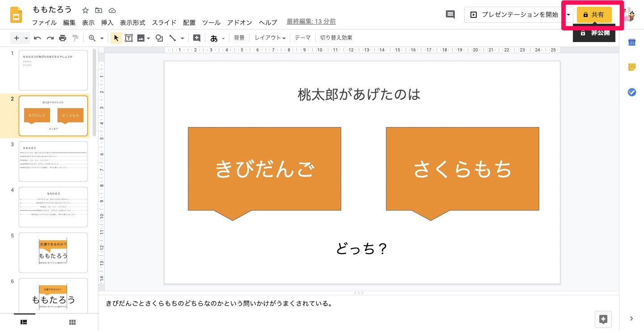
Task: Select the さくらもち orange callout shape
Action: pyautogui.click(x=462, y=174)
